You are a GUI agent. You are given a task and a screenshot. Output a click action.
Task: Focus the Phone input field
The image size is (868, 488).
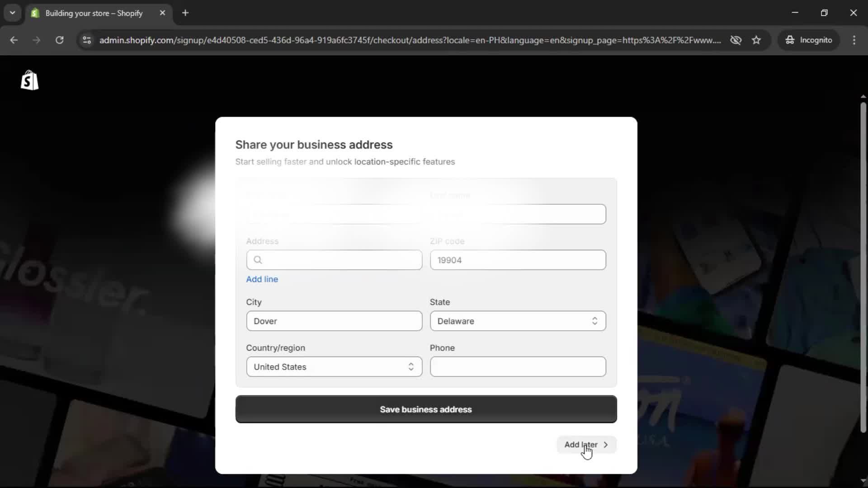coord(518,367)
